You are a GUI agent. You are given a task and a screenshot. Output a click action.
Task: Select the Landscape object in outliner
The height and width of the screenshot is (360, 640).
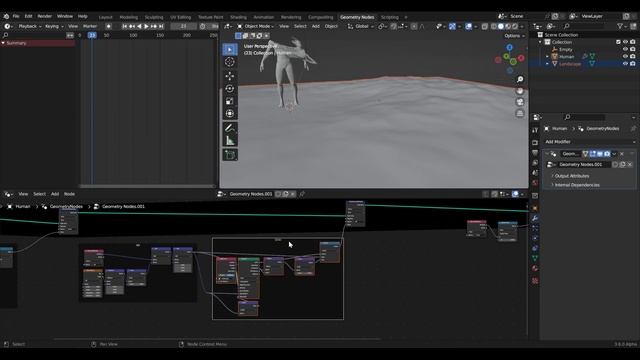pos(570,64)
